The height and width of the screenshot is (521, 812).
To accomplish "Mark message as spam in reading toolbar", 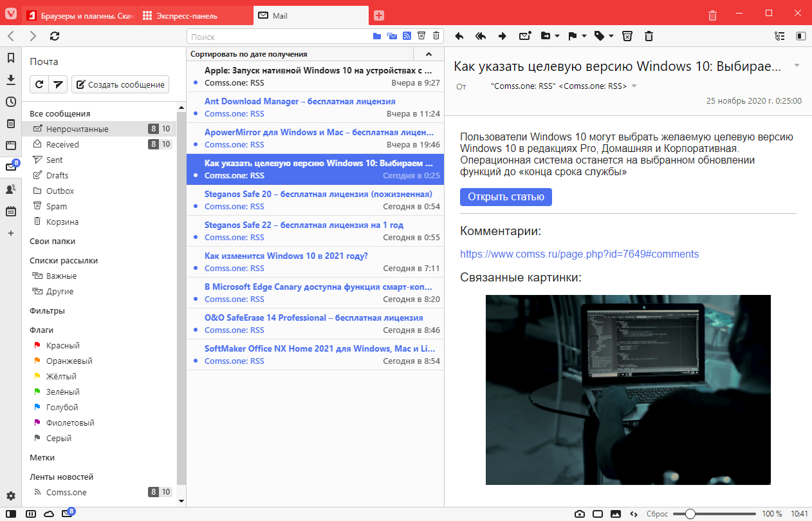I will pos(628,36).
